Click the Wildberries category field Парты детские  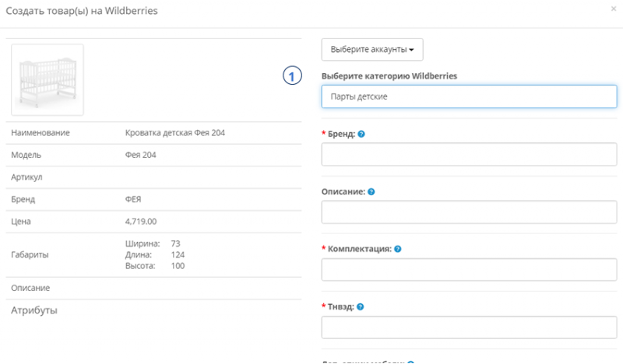coord(469,96)
